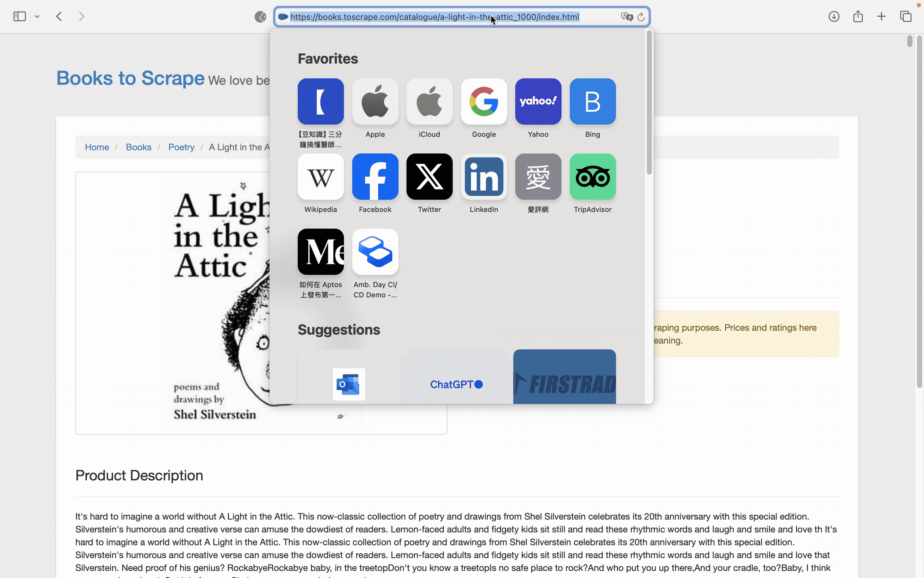
Task: Open the Yahoo favorite
Action: click(x=538, y=101)
